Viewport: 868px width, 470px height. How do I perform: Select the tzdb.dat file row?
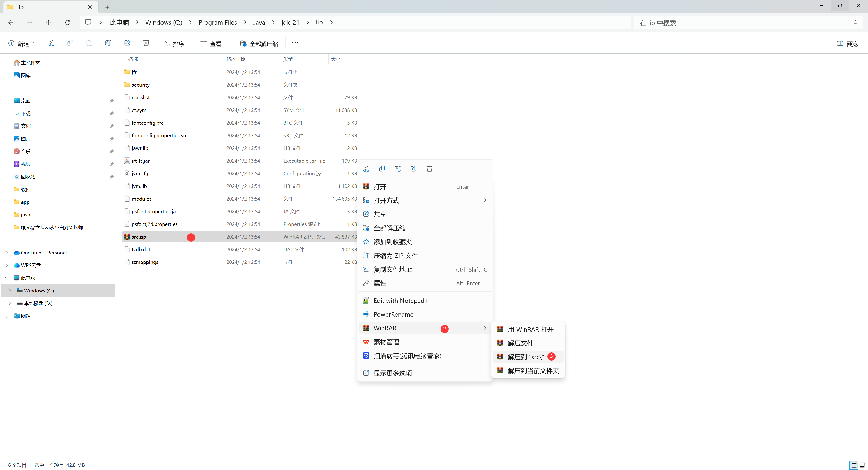[x=240, y=249]
